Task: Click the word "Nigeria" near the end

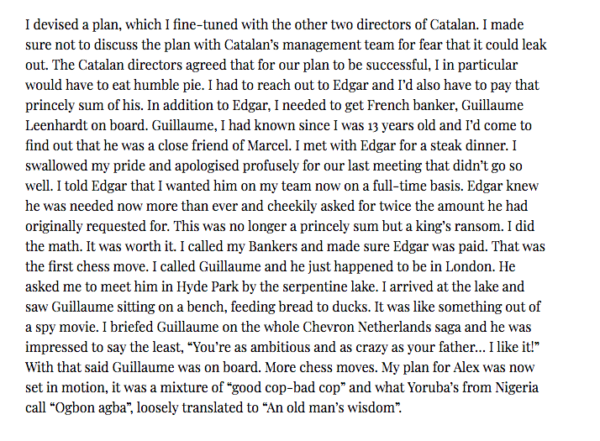Action: pos(517,388)
